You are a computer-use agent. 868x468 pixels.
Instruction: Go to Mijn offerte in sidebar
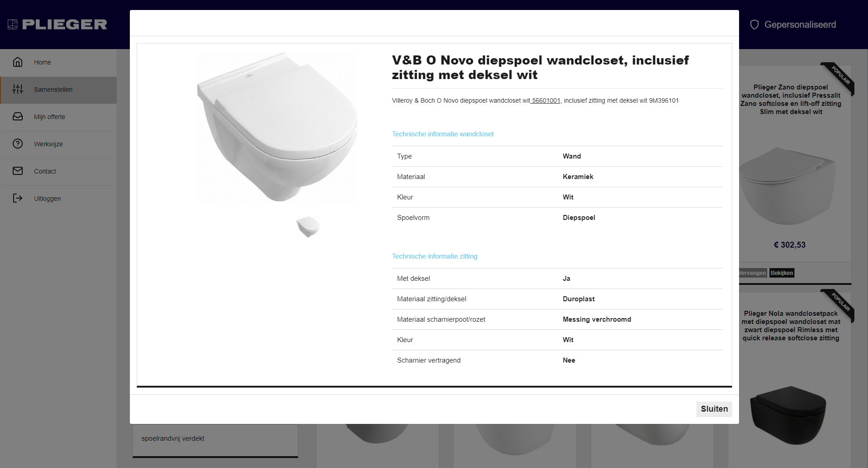(49, 117)
